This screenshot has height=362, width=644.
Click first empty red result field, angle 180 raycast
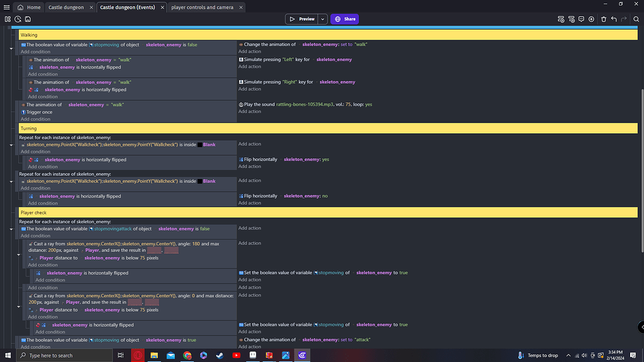(x=155, y=250)
